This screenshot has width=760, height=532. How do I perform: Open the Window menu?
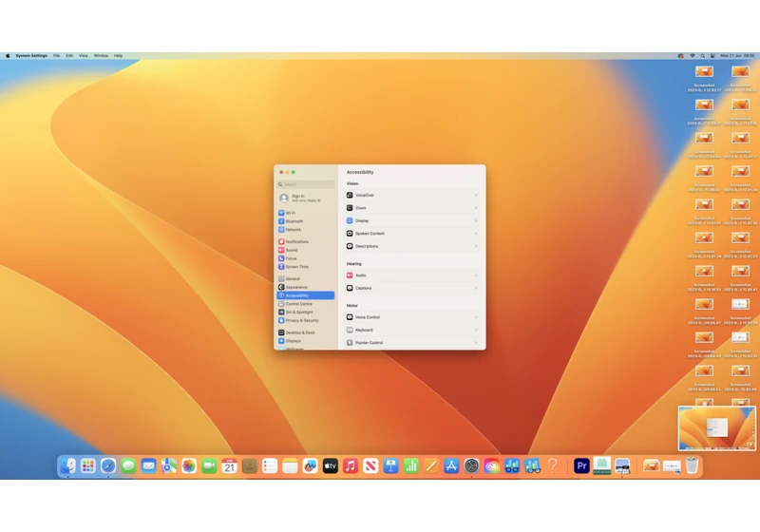coord(101,56)
